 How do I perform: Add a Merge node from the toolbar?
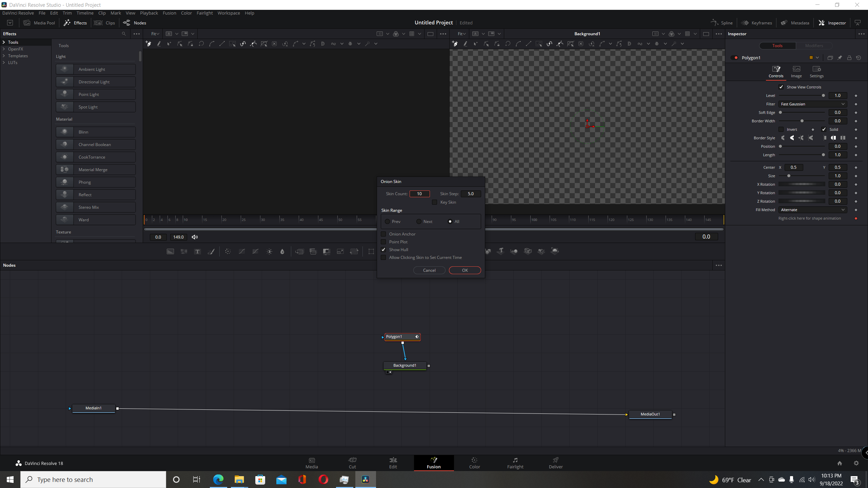click(299, 251)
